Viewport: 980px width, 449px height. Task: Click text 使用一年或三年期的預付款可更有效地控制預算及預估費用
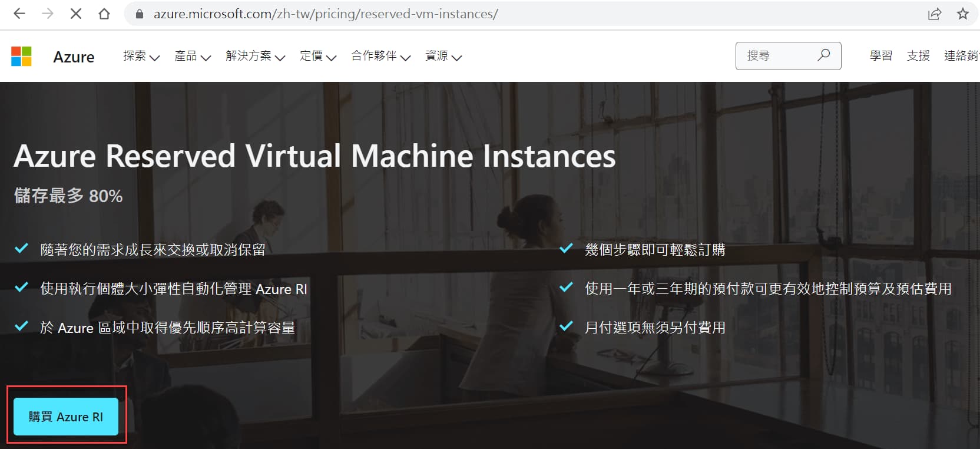(768, 289)
